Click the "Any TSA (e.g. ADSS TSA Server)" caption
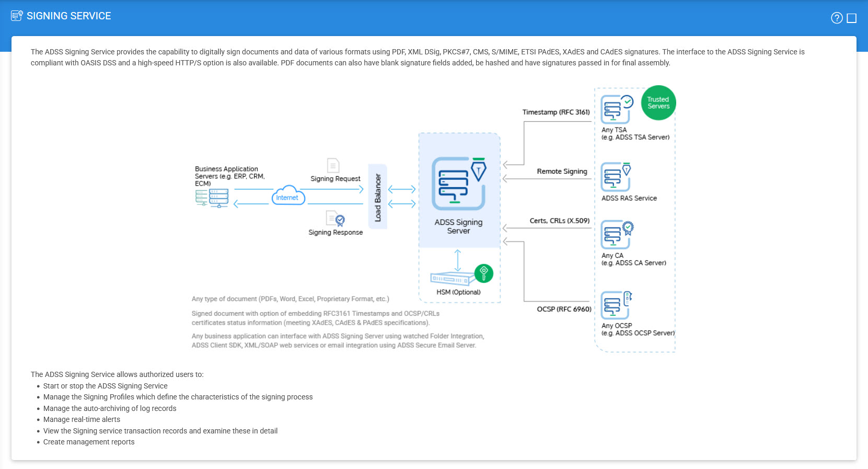The height and width of the screenshot is (469, 868). [635, 133]
